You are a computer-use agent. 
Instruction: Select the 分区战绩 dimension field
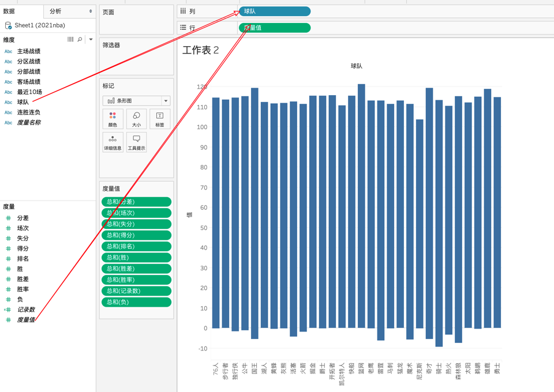pos(29,61)
